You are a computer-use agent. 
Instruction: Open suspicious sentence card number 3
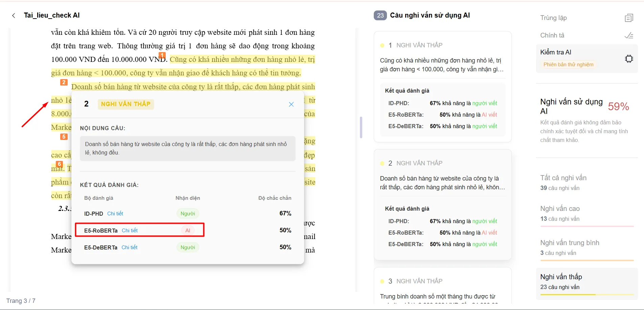(x=442, y=286)
